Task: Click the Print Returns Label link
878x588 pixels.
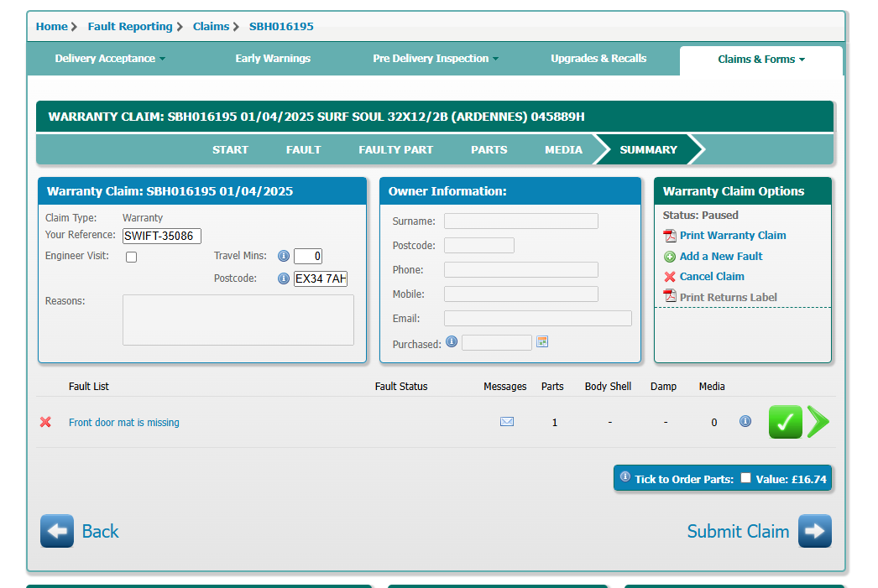Action: tap(728, 297)
